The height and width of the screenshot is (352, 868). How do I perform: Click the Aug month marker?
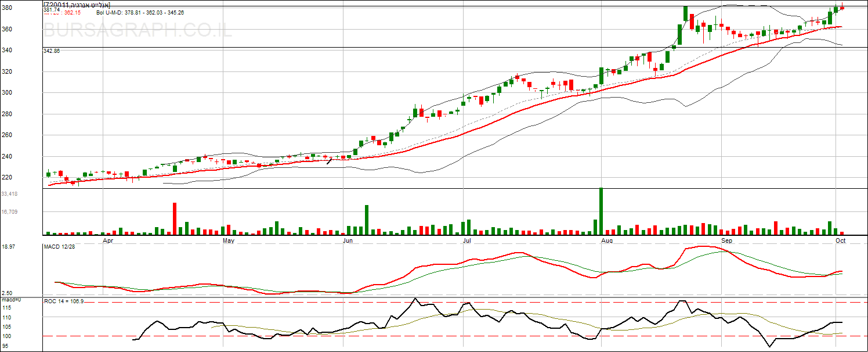(x=607, y=240)
